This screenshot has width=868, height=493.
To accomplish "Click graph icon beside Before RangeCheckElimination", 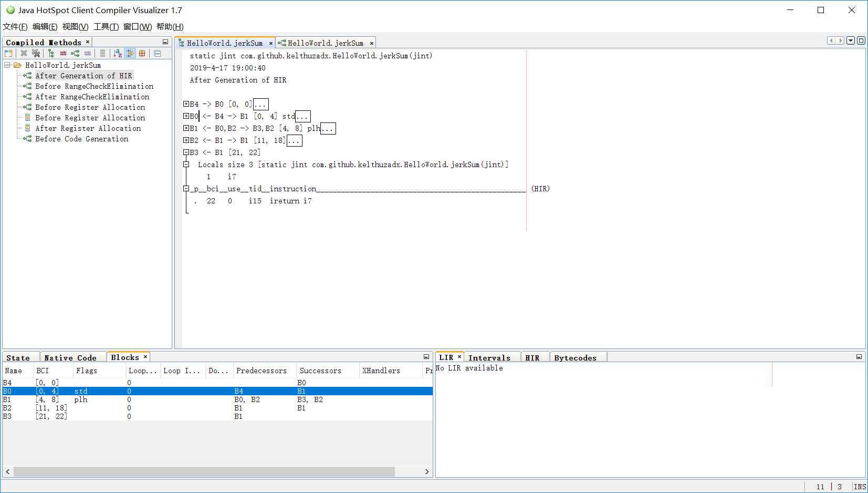I will coord(27,86).
